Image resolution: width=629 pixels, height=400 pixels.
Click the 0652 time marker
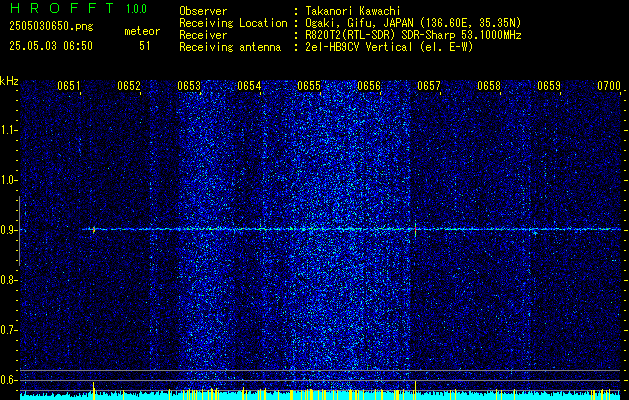tap(129, 86)
